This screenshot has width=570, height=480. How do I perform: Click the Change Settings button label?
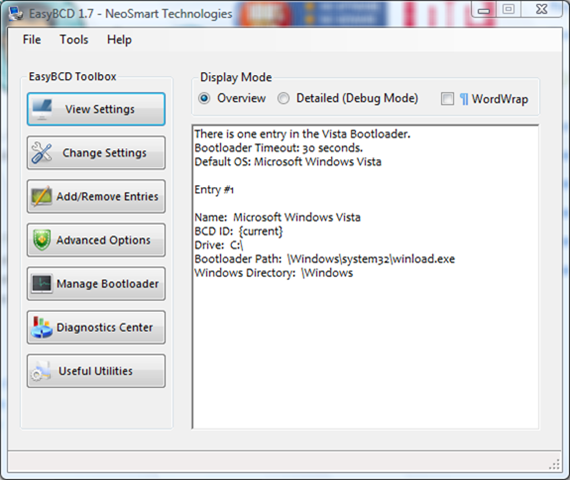(104, 153)
